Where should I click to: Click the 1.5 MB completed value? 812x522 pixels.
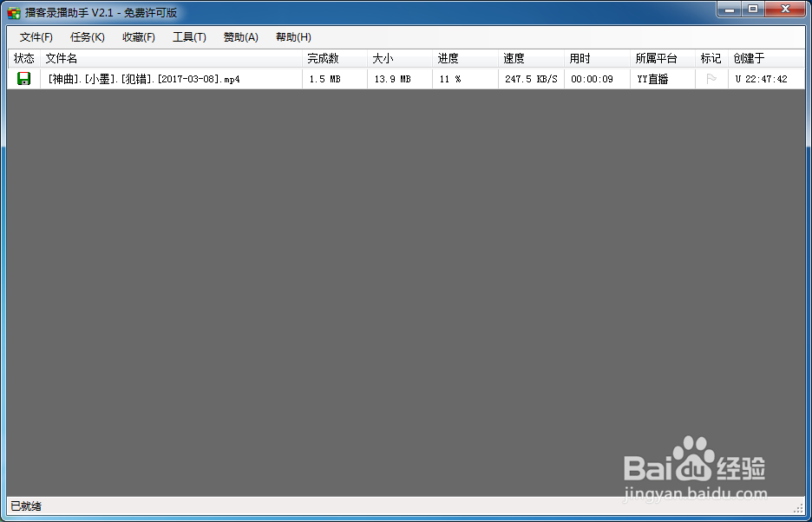pyautogui.click(x=324, y=79)
